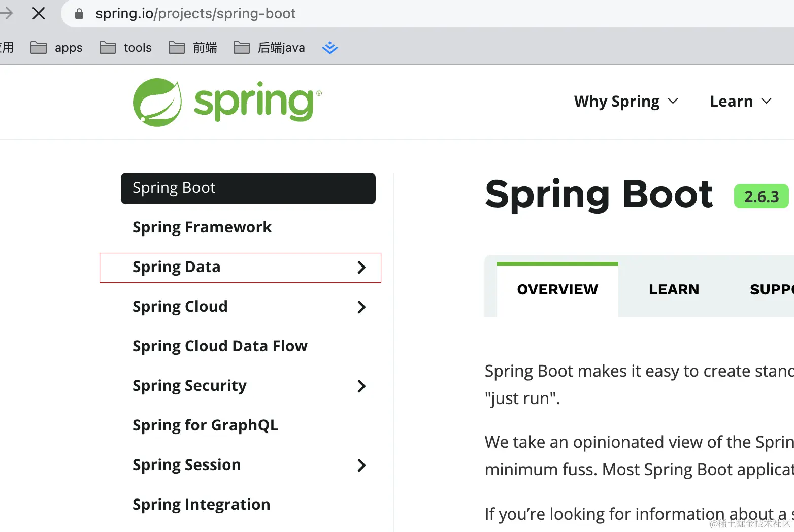The image size is (794, 532).
Task: Expand the Spring Security chevron
Action: click(361, 386)
